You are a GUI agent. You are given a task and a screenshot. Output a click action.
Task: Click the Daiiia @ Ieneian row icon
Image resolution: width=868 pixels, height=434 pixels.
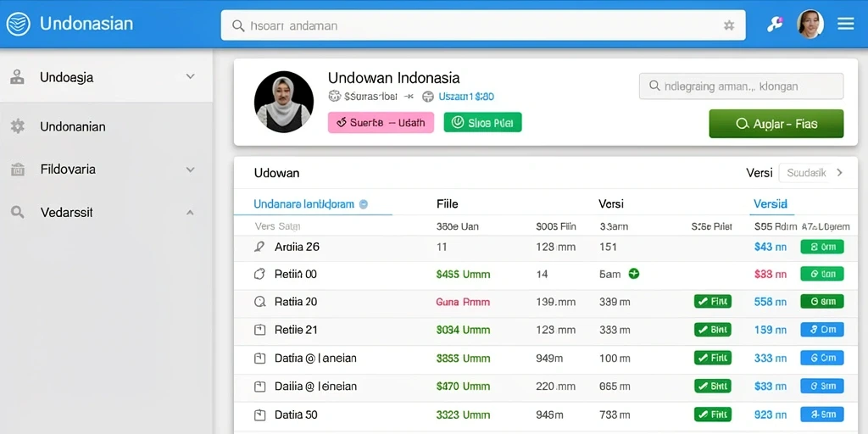(259, 387)
